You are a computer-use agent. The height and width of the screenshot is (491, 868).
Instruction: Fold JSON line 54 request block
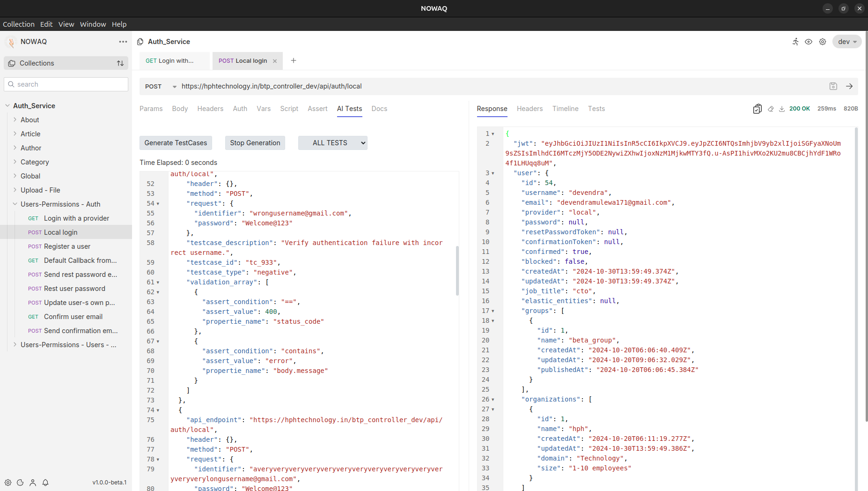coord(158,204)
